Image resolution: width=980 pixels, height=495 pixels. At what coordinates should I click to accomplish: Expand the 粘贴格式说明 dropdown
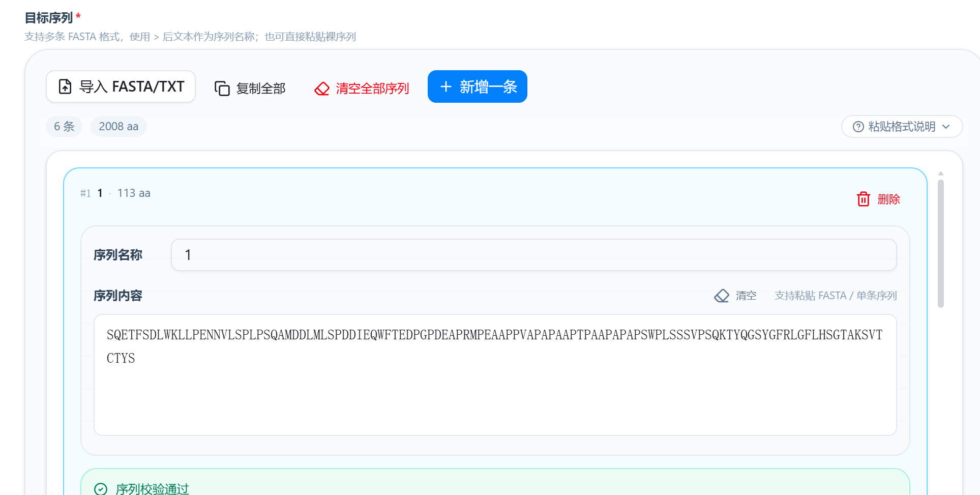pos(902,126)
